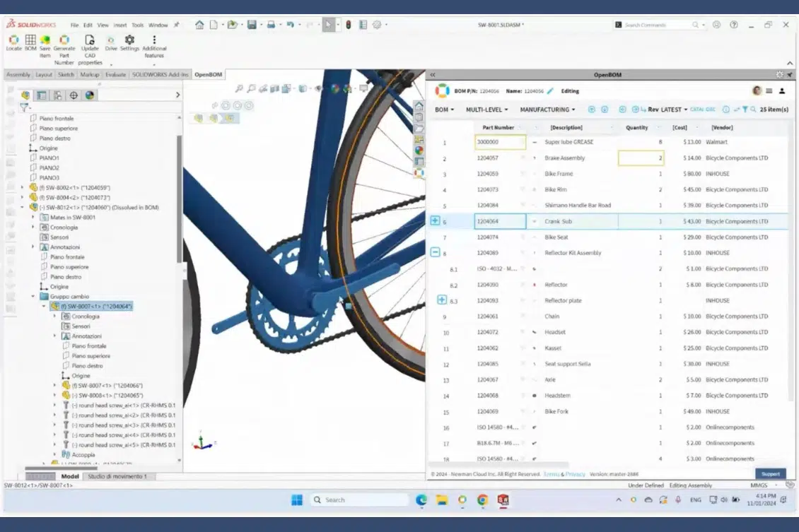Click the tree filter funnel icon

pyautogui.click(x=24, y=107)
